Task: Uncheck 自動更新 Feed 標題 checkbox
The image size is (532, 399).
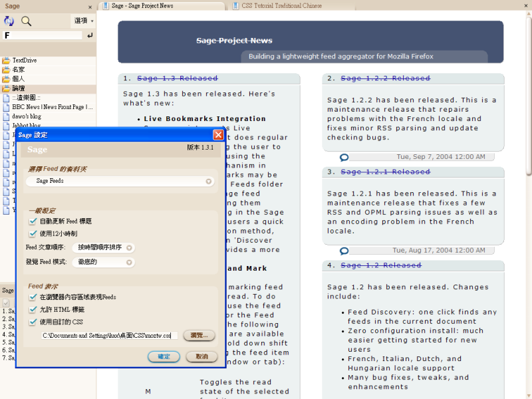Action: click(33, 221)
